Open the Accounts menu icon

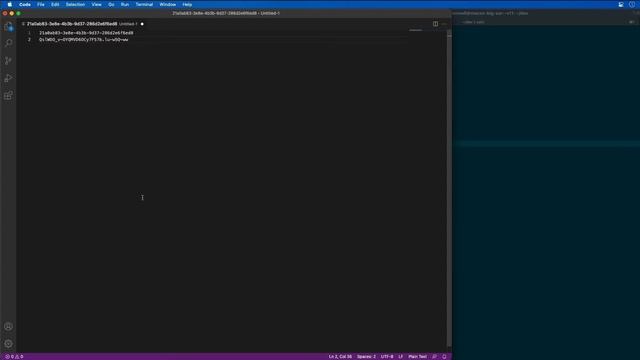[x=8, y=327]
